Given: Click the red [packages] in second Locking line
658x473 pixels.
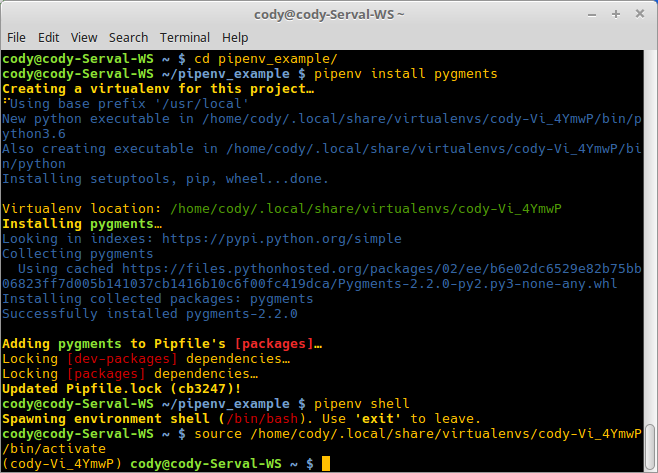Looking at the screenshot, I should click(106, 374).
